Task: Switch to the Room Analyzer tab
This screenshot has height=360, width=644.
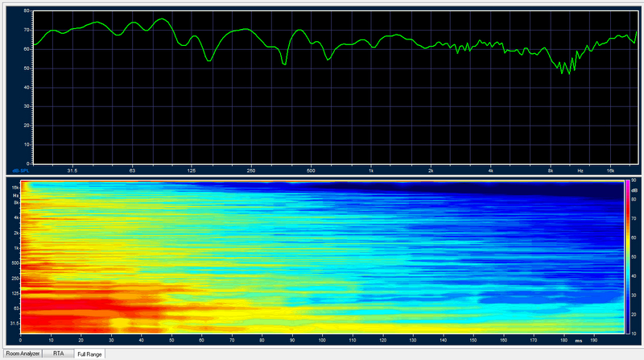Action: (23, 354)
